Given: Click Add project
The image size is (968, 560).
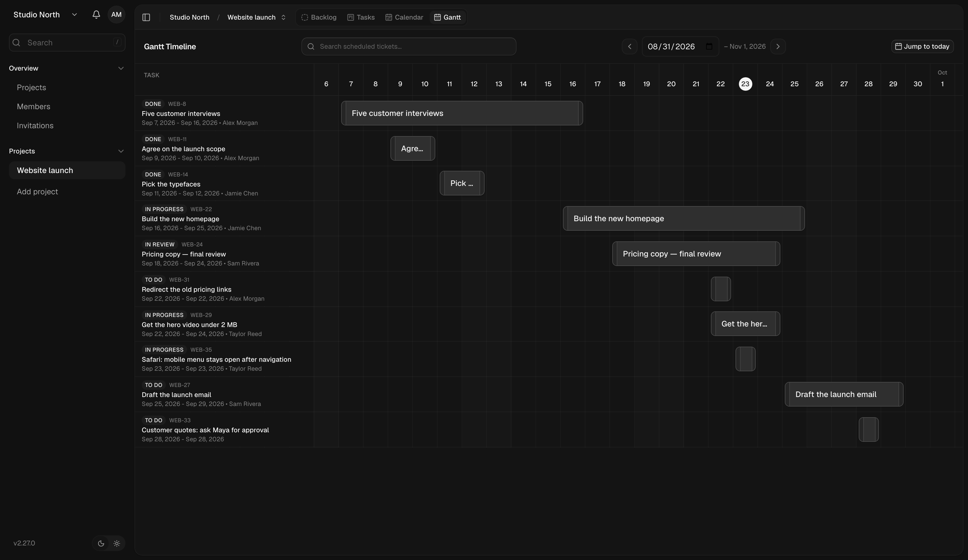Looking at the screenshot, I should (37, 192).
